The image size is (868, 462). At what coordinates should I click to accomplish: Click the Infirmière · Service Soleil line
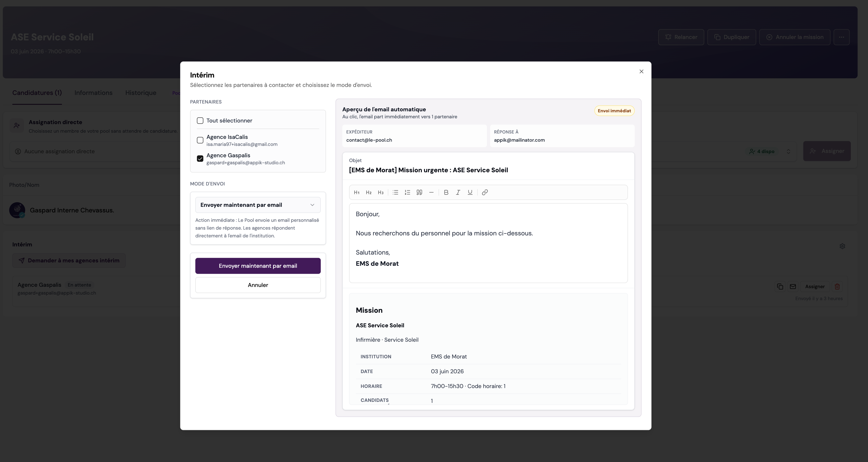tap(387, 340)
